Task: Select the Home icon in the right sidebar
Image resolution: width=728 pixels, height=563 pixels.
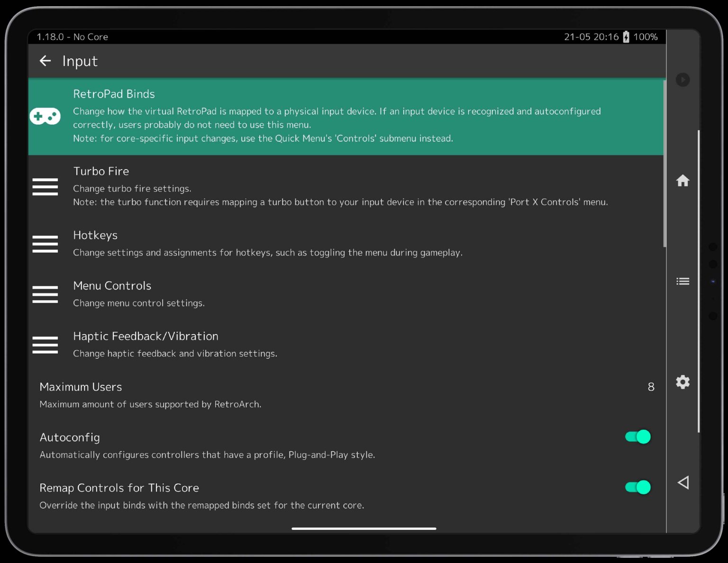Action: point(682,181)
